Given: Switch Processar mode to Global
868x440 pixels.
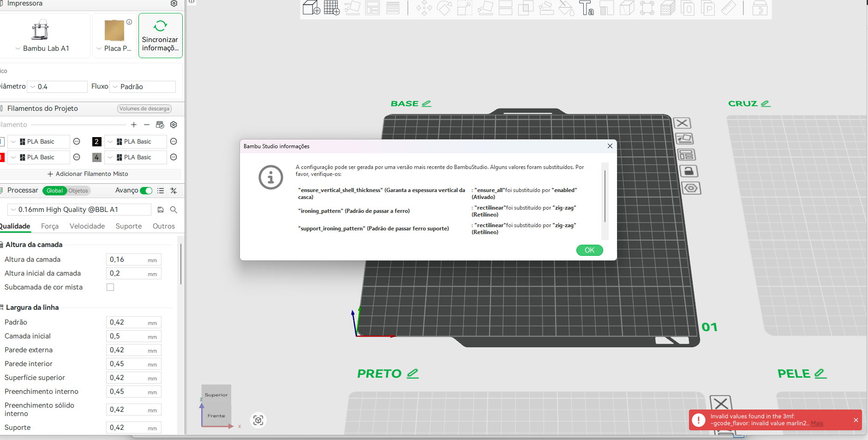Looking at the screenshot, I should [54, 191].
